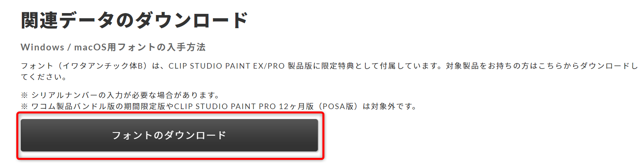Click the フォントのダウンロード button
The image size is (644, 167).
169,135
